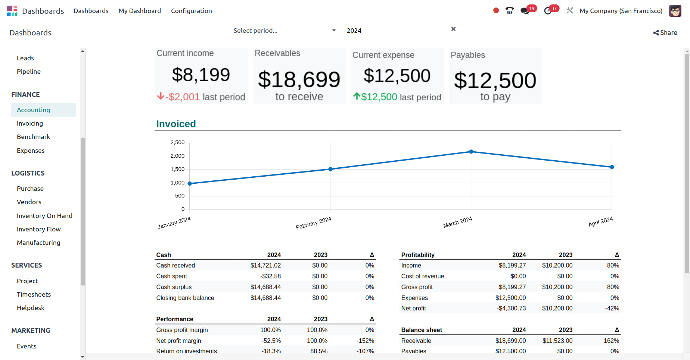Click the Gross profit margin row label
Image resolution: width=690 pixels, height=360 pixels.
point(182,330)
